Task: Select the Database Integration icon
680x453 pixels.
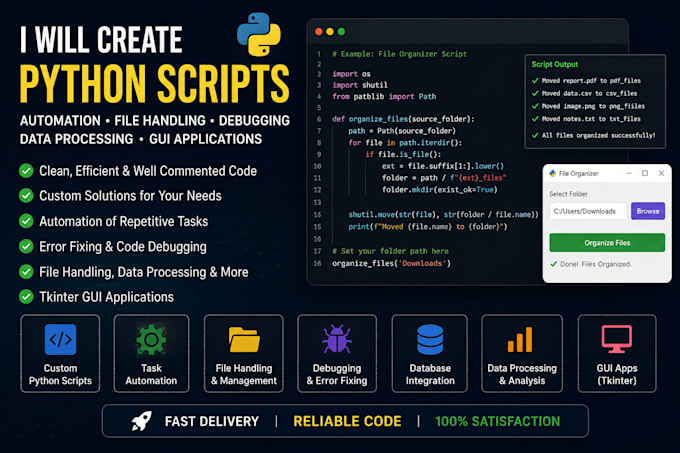Action: 430,339
